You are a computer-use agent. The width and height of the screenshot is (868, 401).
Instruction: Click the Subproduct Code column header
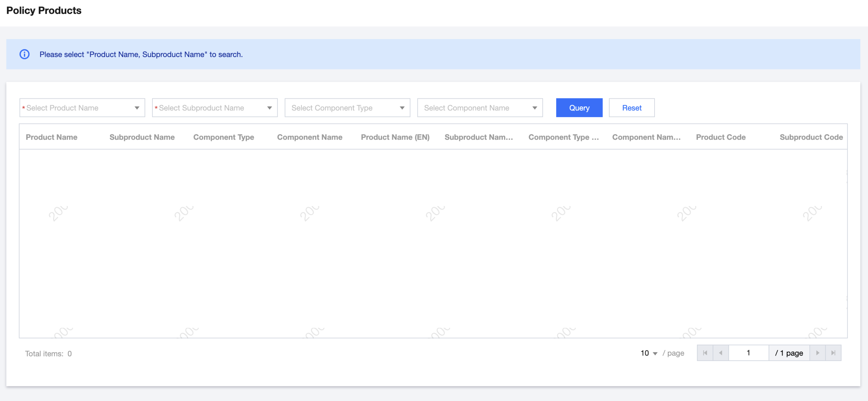811,137
